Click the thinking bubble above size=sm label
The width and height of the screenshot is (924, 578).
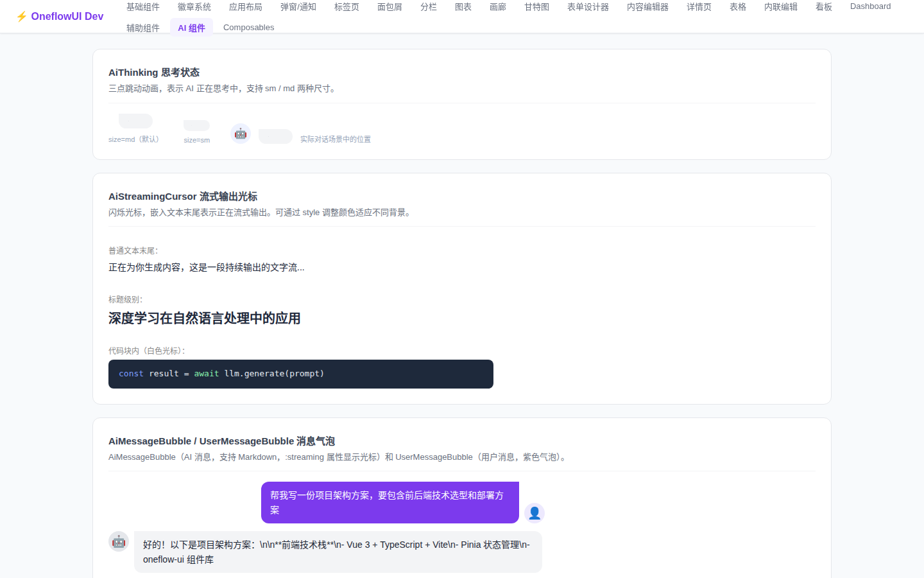click(x=197, y=125)
